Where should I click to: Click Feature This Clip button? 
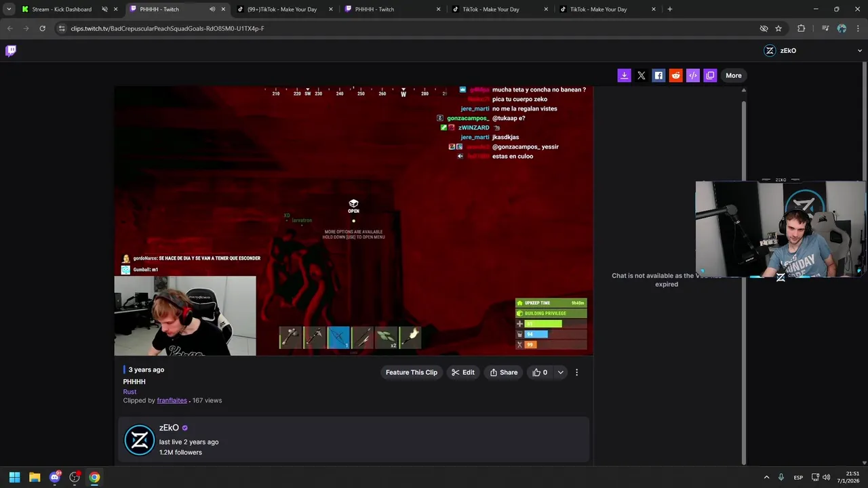[412, 372]
